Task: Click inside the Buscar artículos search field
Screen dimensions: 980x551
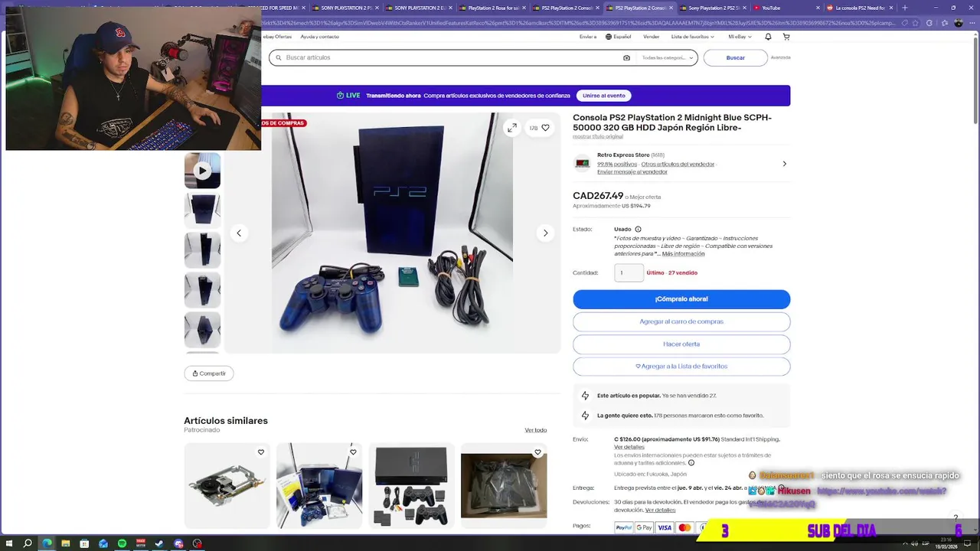Action: (x=452, y=57)
